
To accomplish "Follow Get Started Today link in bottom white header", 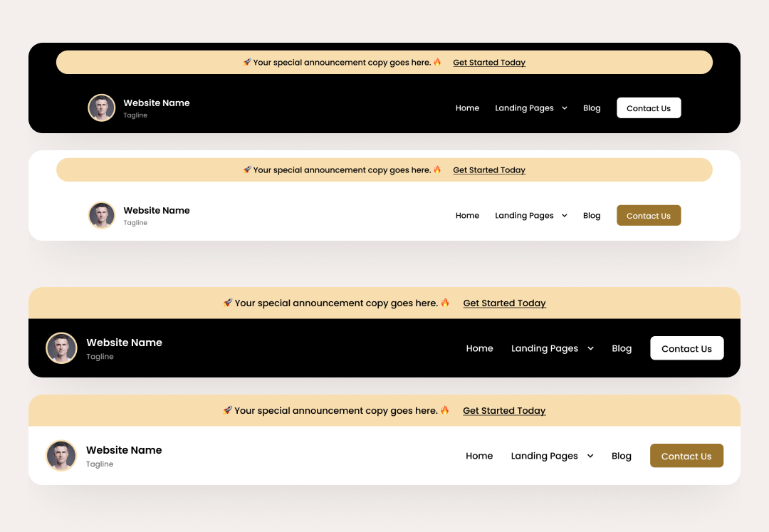I will (504, 410).
